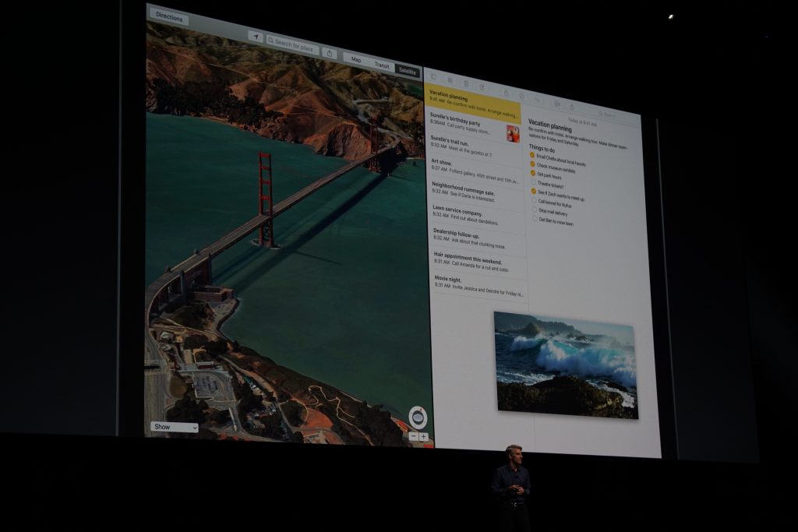This screenshot has height=532, width=798.
Task: Select the Satellite view tab
Action: coord(408,71)
